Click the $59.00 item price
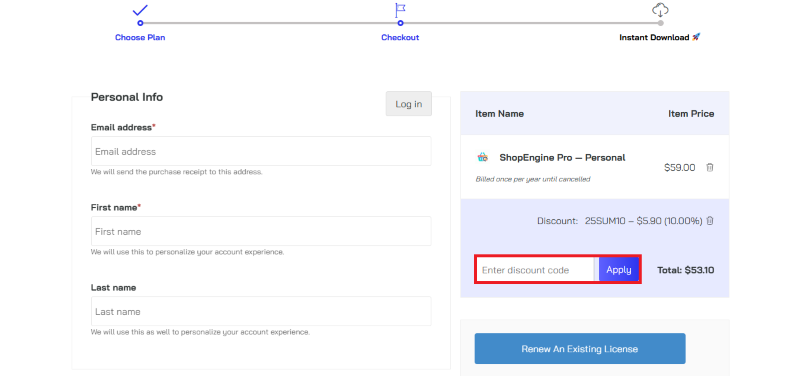Image resolution: width=800 pixels, height=376 pixels. (x=680, y=167)
